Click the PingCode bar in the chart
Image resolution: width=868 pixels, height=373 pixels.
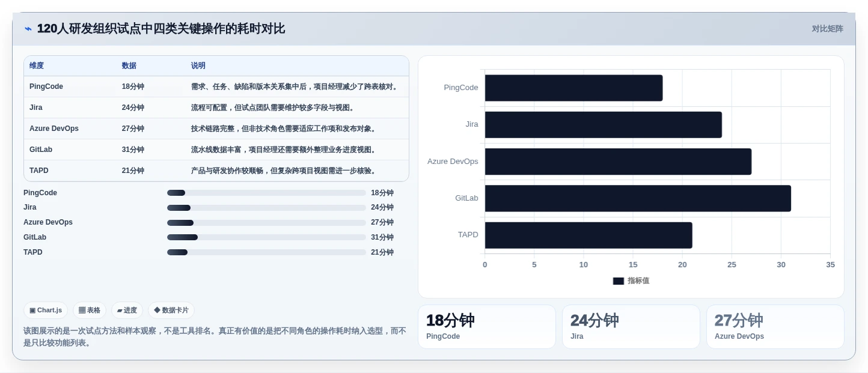click(x=573, y=88)
